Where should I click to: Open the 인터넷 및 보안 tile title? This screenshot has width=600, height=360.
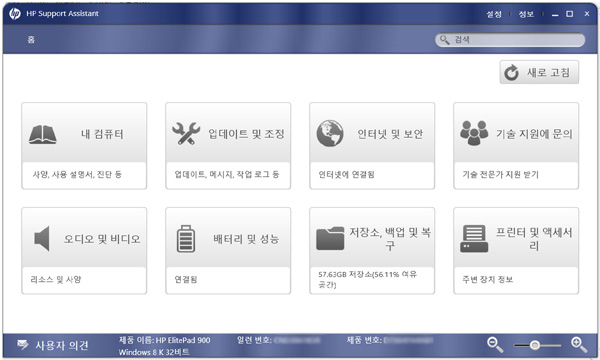390,134
